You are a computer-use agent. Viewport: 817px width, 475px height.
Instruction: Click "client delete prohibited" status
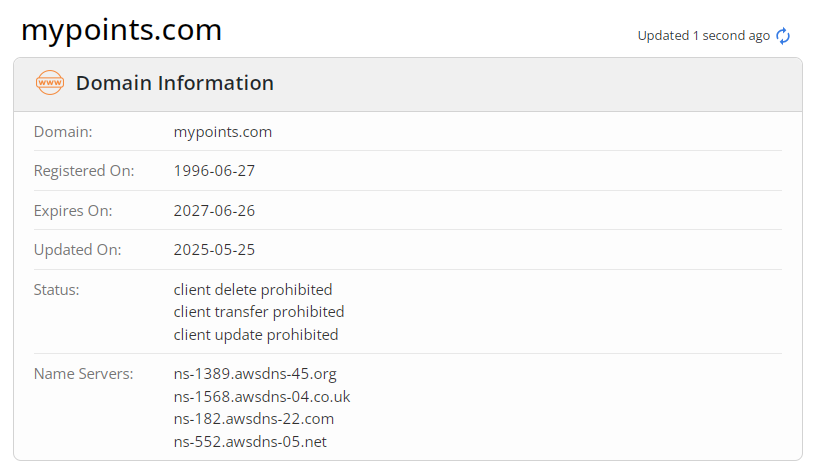coord(252,290)
